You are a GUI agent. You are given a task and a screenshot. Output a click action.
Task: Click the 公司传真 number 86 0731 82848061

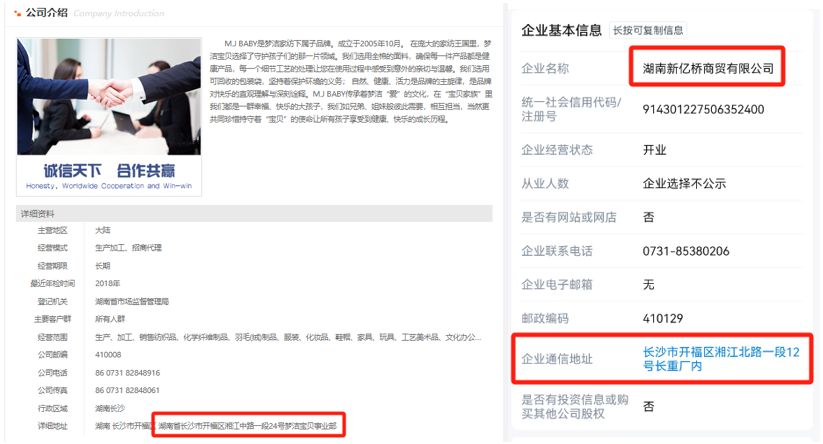click(128, 390)
